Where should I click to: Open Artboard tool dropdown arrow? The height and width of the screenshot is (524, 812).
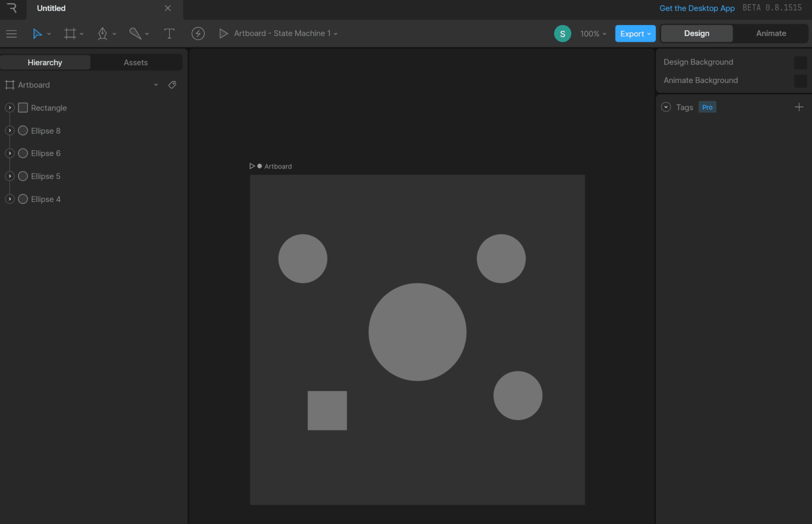click(82, 34)
